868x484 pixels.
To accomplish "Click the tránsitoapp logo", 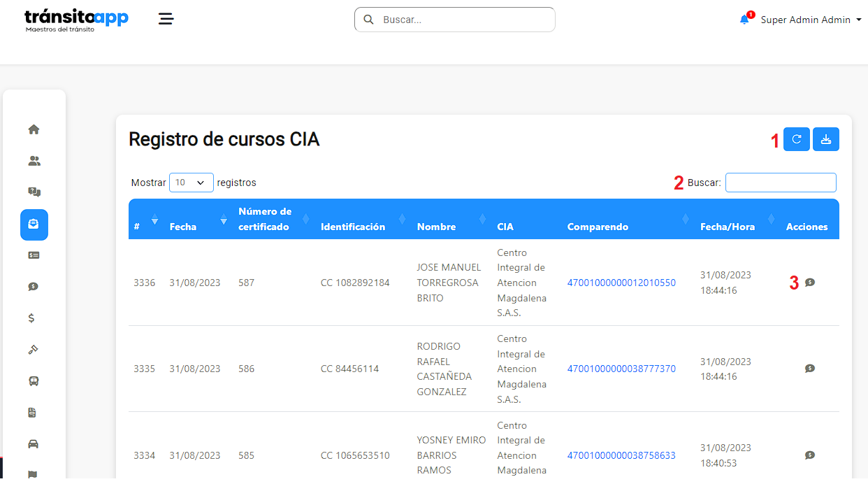I will click(76, 20).
